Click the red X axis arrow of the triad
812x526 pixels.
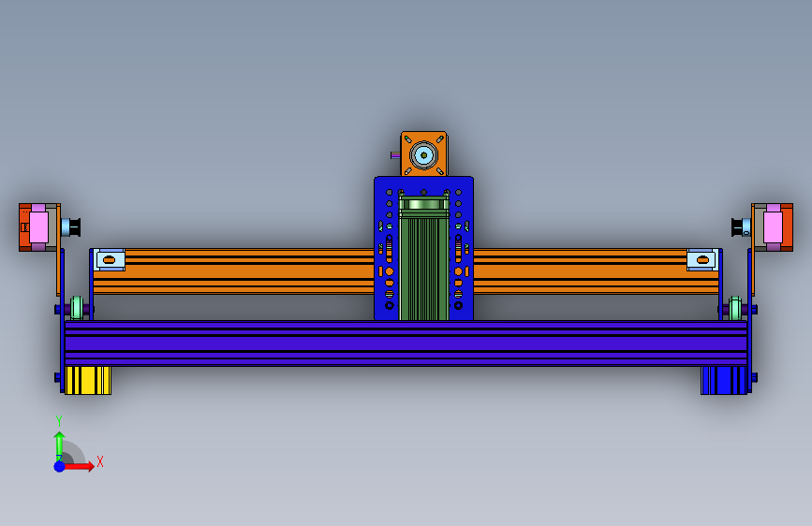[x=78, y=466]
